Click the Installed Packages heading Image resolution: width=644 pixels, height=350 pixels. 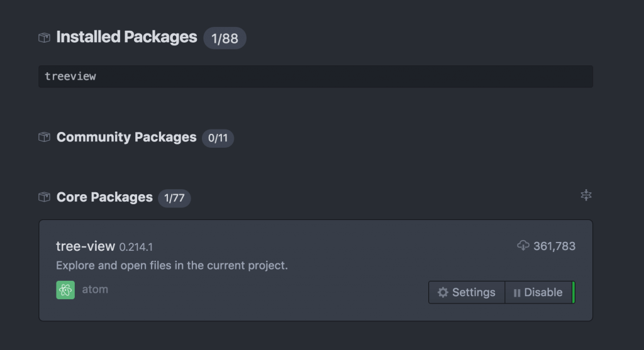(x=126, y=37)
